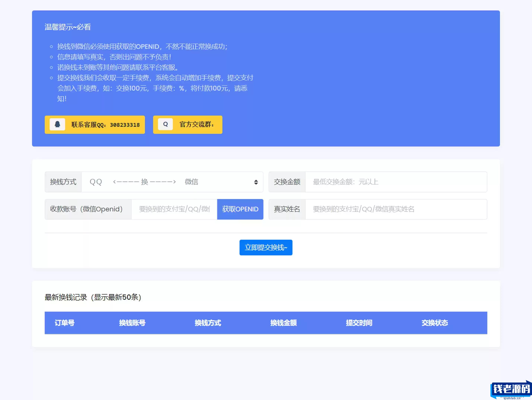
Task: Click the 交换金额 amount input field
Action: tap(396, 182)
